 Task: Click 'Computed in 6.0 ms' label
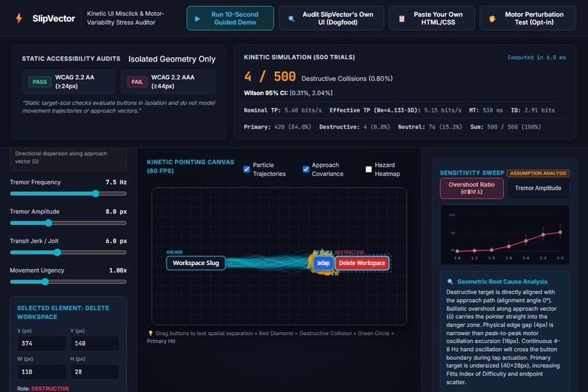(x=536, y=58)
